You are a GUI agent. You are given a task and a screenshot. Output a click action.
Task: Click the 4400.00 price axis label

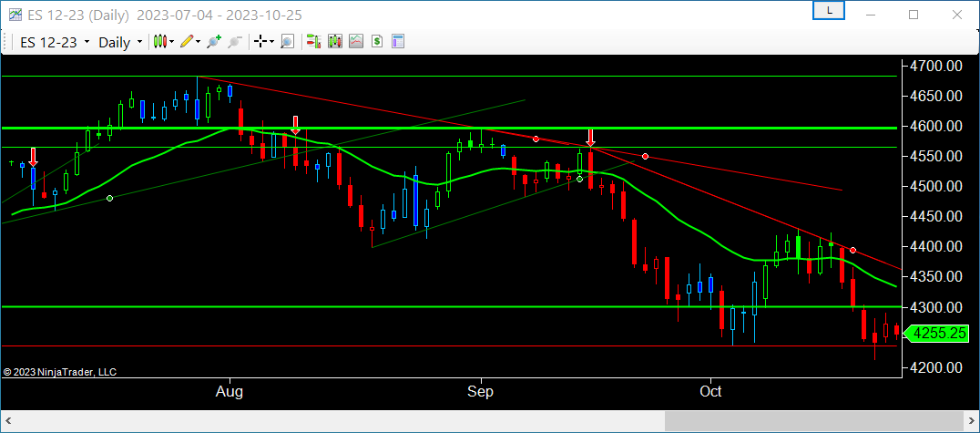(935, 247)
